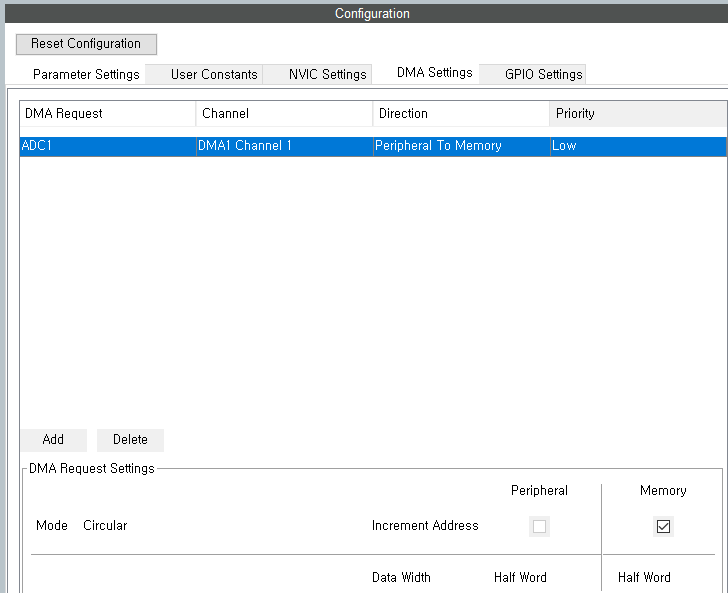This screenshot has width=728, height=593.
Task: Sort by DMA Request column header
Action: (107, 114)
